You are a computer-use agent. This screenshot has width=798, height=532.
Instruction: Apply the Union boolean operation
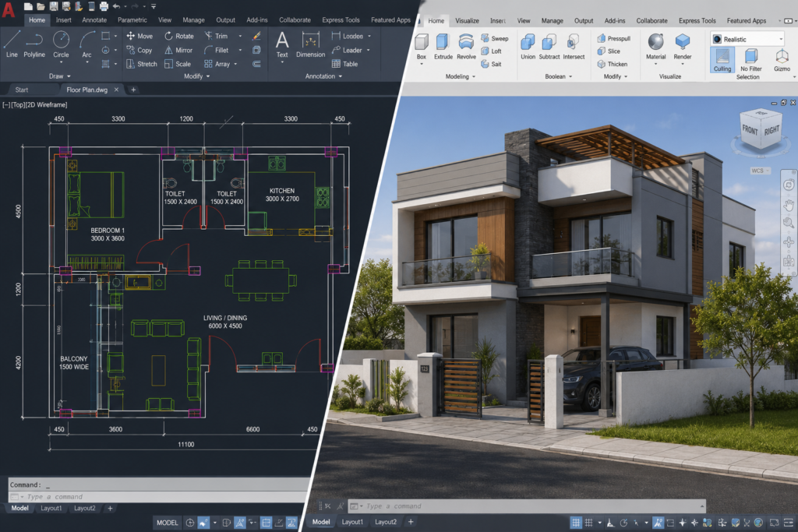pos(528,47)
